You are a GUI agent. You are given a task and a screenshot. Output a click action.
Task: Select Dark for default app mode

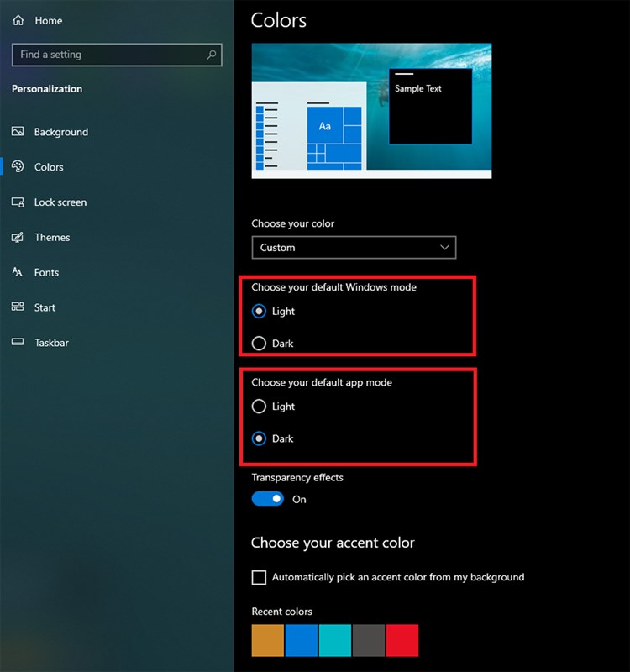(x=259, y=438)
